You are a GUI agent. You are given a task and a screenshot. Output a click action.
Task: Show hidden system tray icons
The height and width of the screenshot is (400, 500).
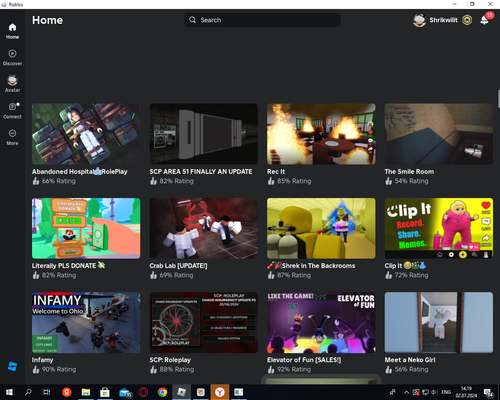[406, 392]
